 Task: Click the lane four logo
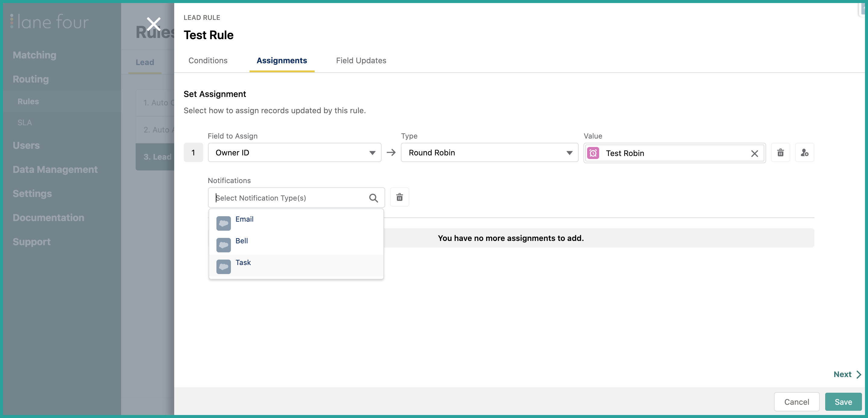(x=49, y=22)
